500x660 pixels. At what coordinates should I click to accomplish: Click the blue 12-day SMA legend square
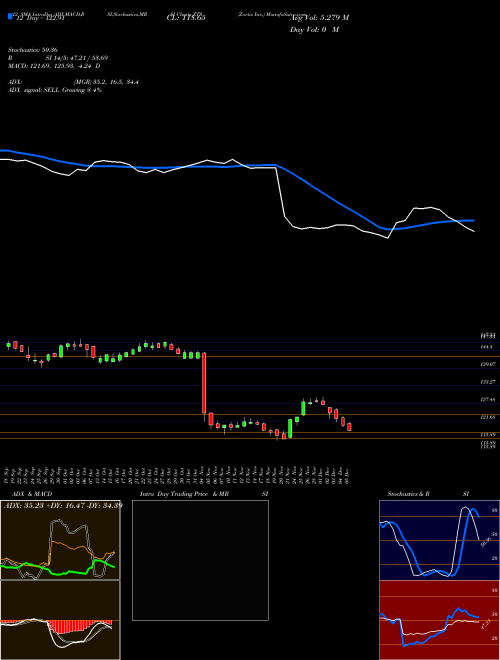[10, 16]
